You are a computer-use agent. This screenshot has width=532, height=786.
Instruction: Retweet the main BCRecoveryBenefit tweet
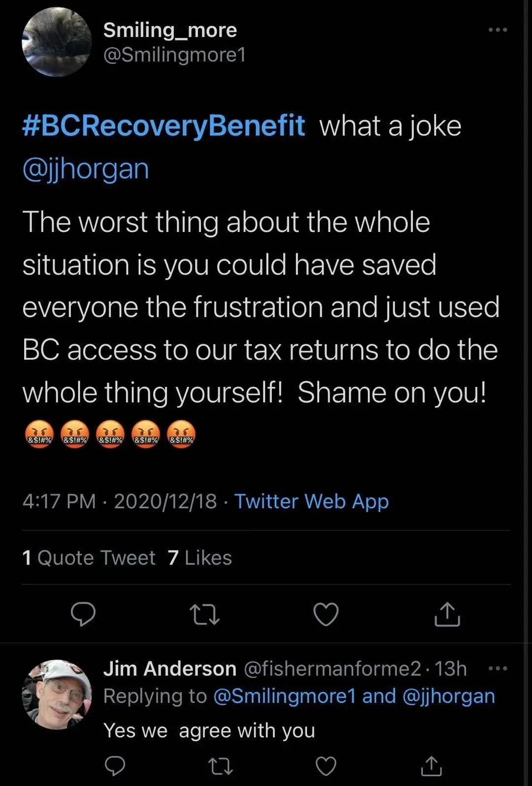point(204,615)
